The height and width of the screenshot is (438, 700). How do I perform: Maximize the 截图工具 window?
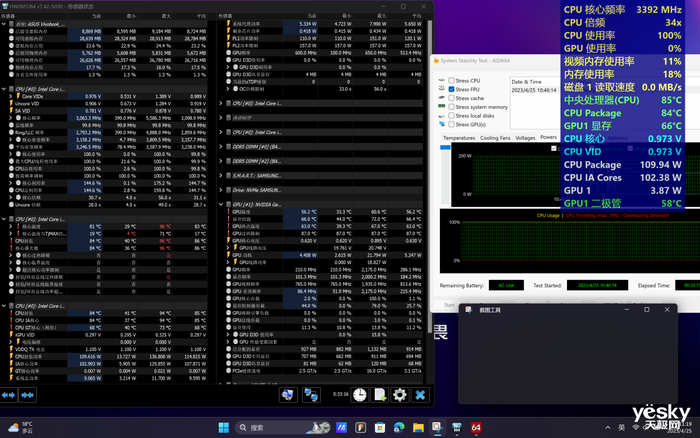click(646, 309)
